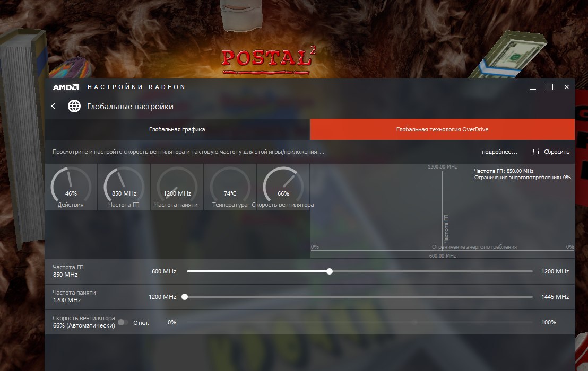This screenshot has width=588, height=371.
Task: Click the Частота памяти 1200 MHz gauge
Action: pos(177,187)
